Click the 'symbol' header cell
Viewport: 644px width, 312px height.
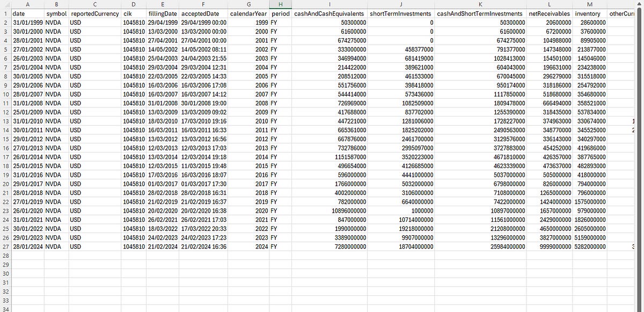point(56,13)
